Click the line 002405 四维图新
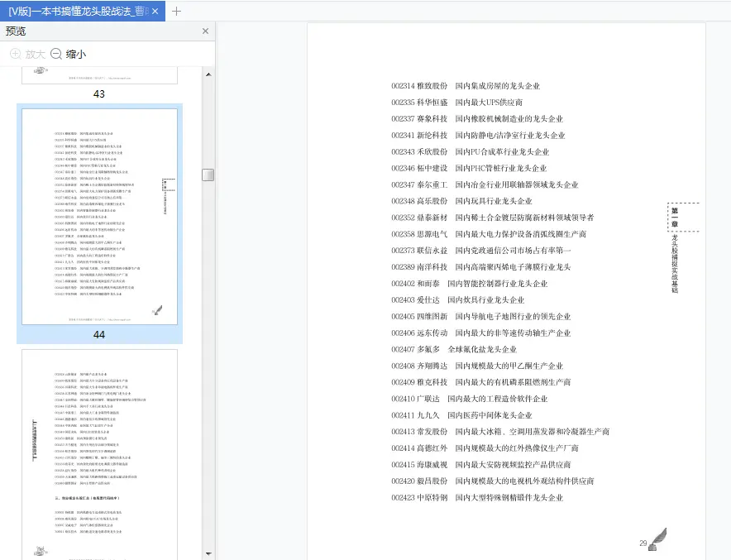 coord(480,316)
